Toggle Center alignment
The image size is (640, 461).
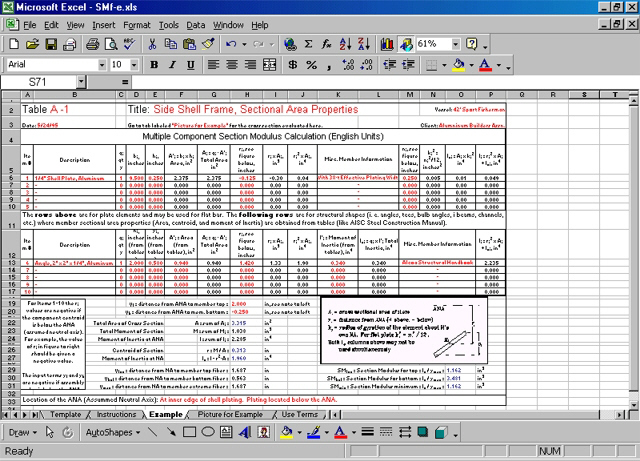click(232, 65)
